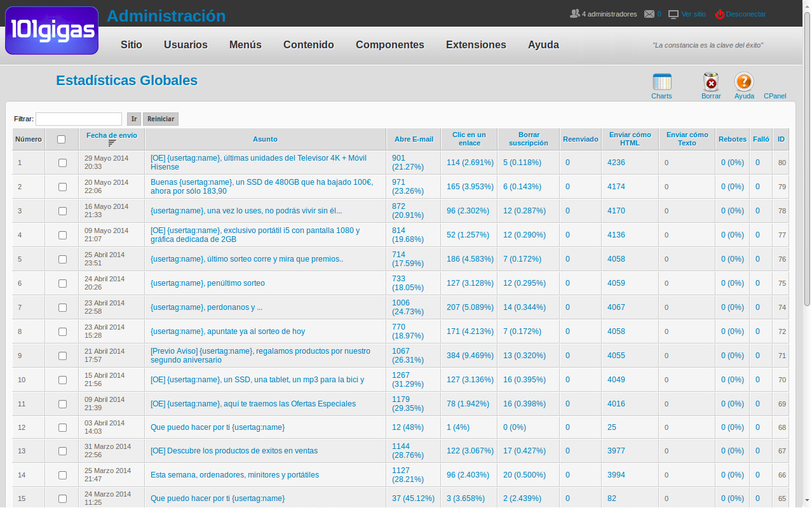The image size is (812, 508).
Task: Click the vertical page scrollbar
Action: click(x=807, y=254)
